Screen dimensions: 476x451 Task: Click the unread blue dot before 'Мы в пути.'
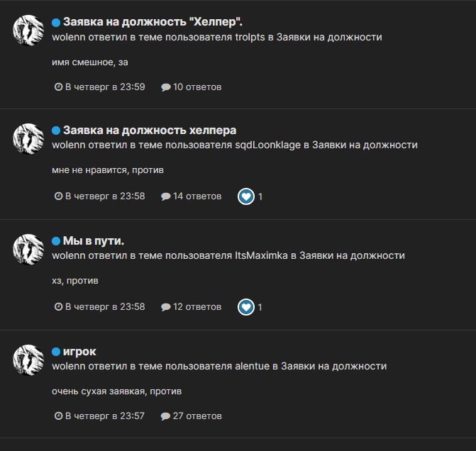tap(56, 241)
